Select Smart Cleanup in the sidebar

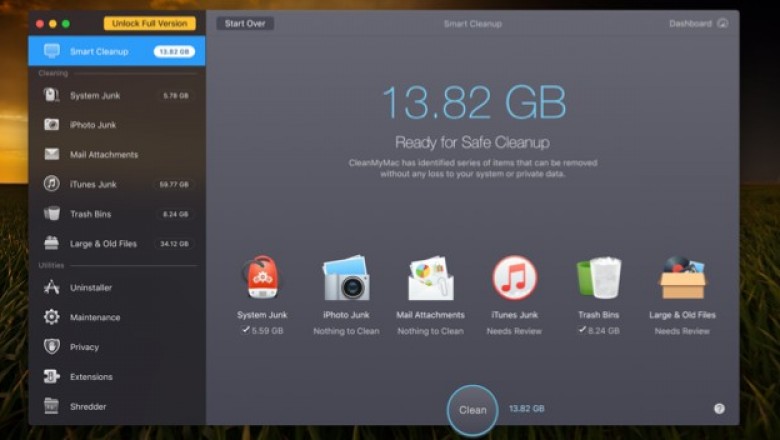(116, 51)
